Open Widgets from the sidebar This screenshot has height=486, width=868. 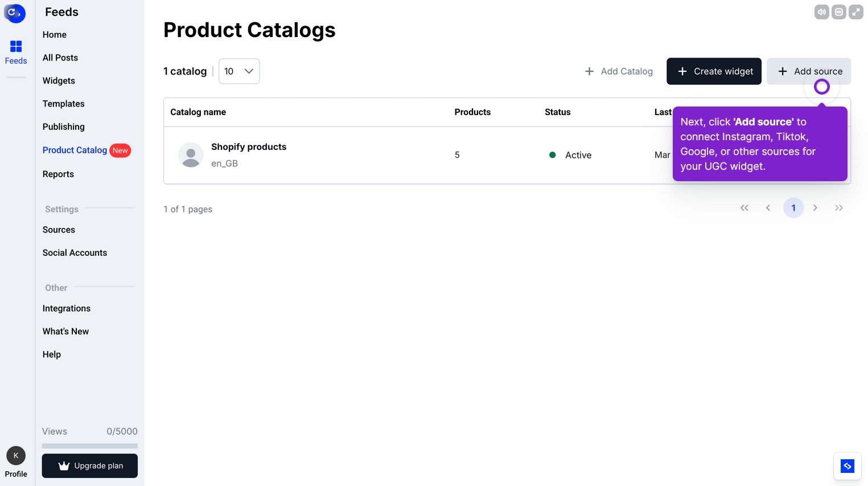tap(59, 80)
